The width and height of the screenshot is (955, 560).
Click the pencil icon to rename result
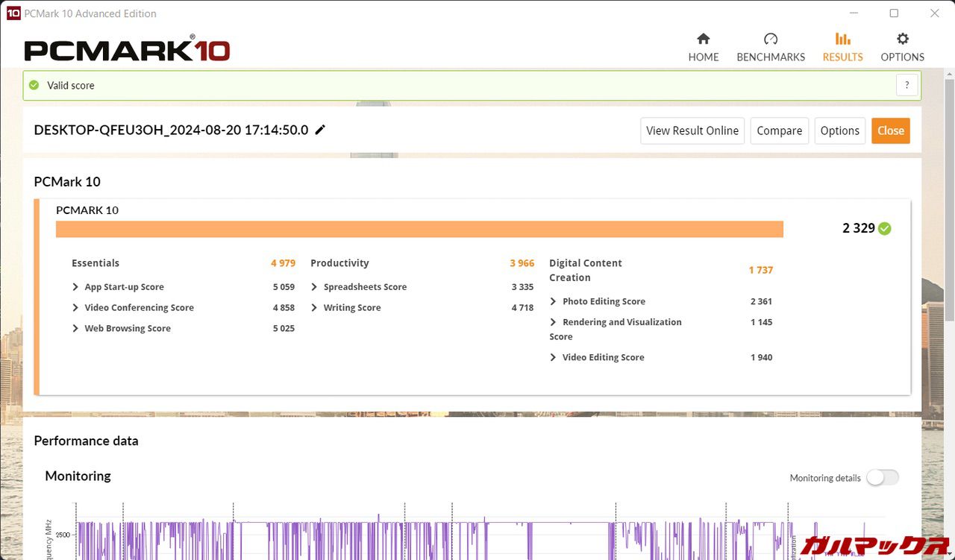pyautogui.click(x=320, y=130)
